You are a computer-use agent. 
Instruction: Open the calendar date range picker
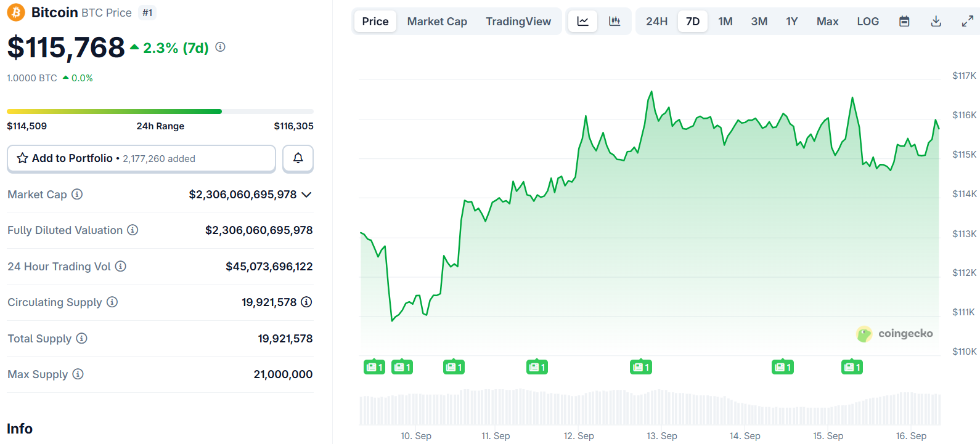pyautogui.click(x=904, y=22)
